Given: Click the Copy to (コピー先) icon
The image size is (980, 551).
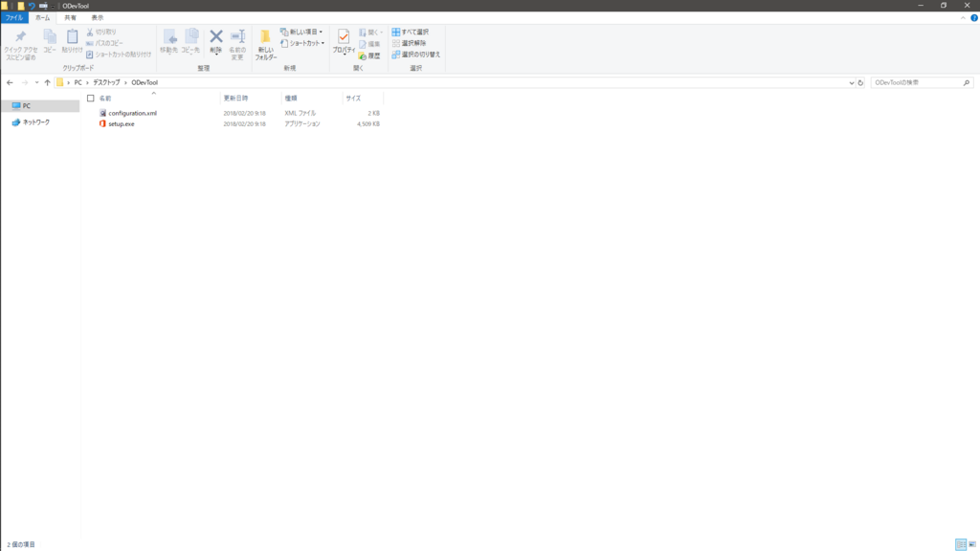Looking at the screenshot, I should [191, 37].
